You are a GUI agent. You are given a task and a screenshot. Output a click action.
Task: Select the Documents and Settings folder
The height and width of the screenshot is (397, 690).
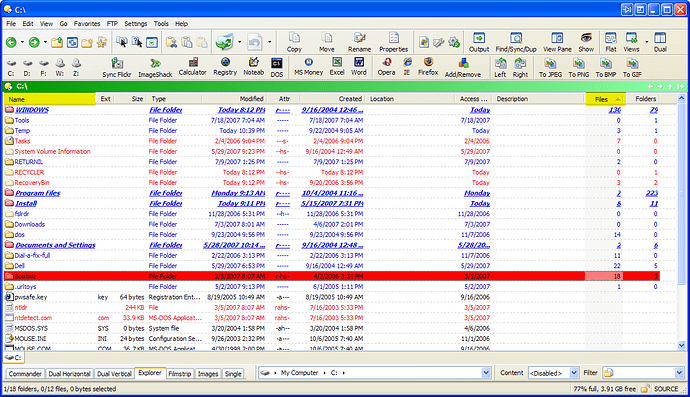55,245
